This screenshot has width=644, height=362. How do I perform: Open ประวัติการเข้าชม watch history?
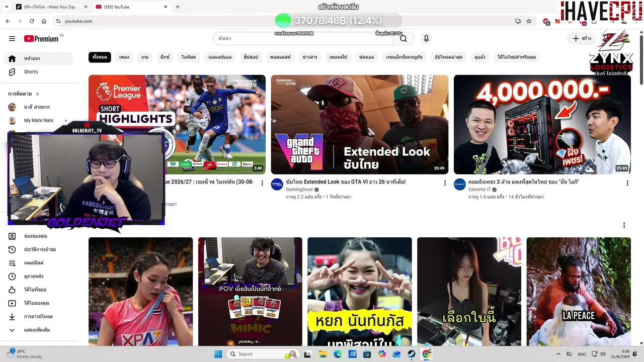tap(39, 249)
